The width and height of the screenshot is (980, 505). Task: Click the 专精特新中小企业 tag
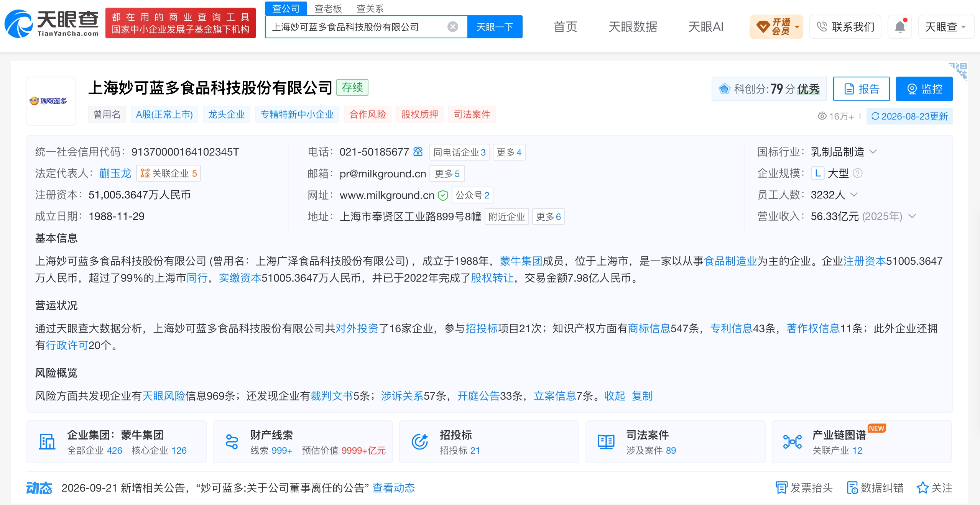(297, 114)
